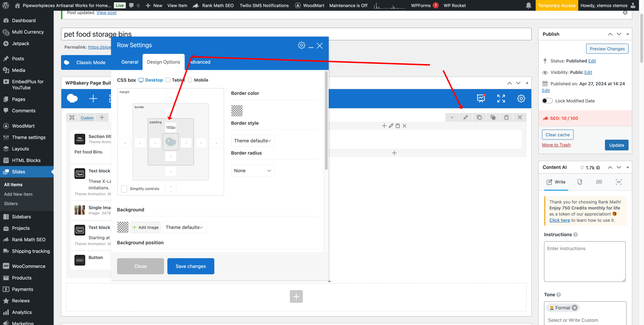Go to Add New Item submenu

coord(18,194)
